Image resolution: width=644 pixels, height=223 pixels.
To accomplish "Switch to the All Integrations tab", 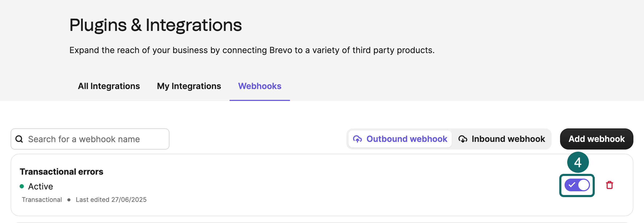I will (109, 86).
